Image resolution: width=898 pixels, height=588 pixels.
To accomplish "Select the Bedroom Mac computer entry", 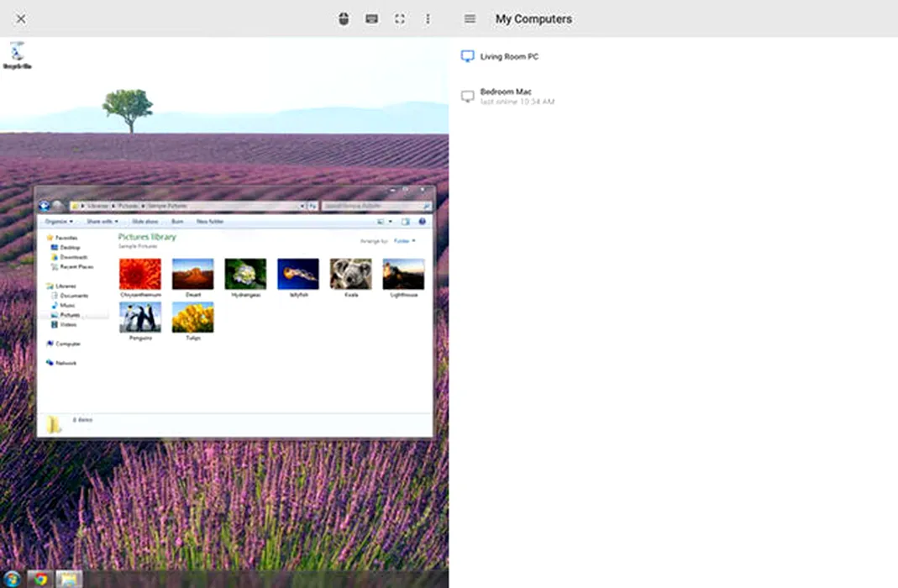I will 506,96.
